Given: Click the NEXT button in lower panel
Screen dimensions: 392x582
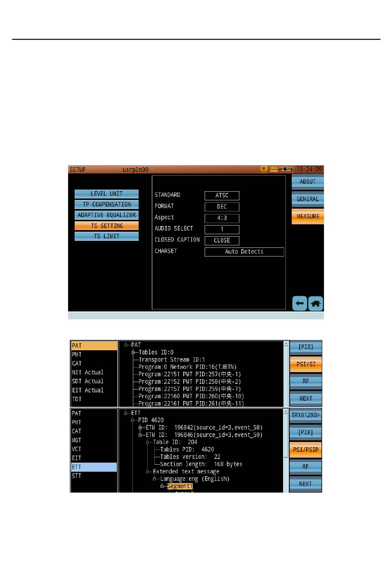Looking at the screenshot, I should tap(306, 484).
